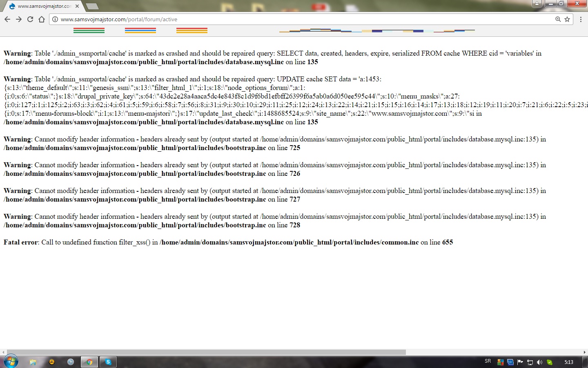Open the Windows Start menu
This screenshot has height=368, width=588.
(x=11, y=362)
